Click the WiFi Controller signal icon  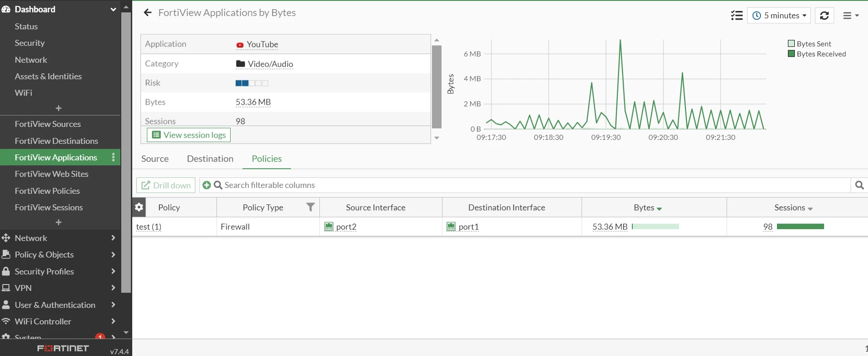point(6,321)
